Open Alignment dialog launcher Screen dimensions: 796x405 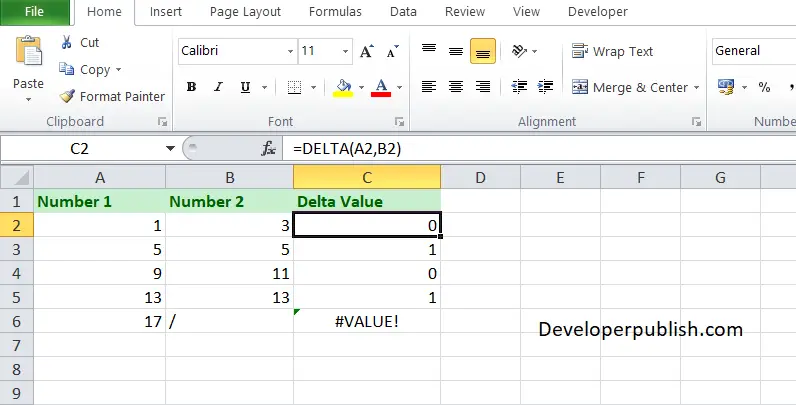[696, 122]
